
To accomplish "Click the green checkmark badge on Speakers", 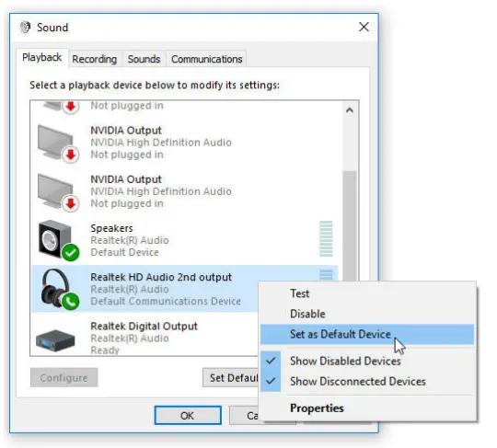I will coord(70,252).
